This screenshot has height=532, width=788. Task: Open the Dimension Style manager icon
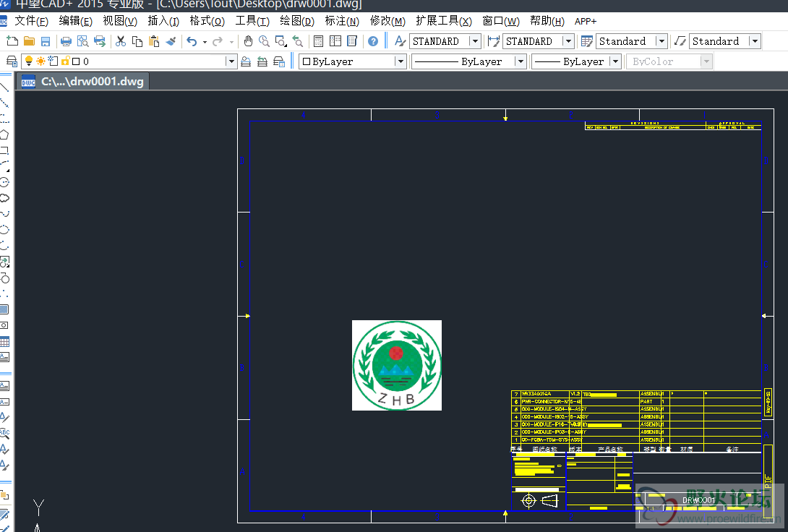[494, 41]
